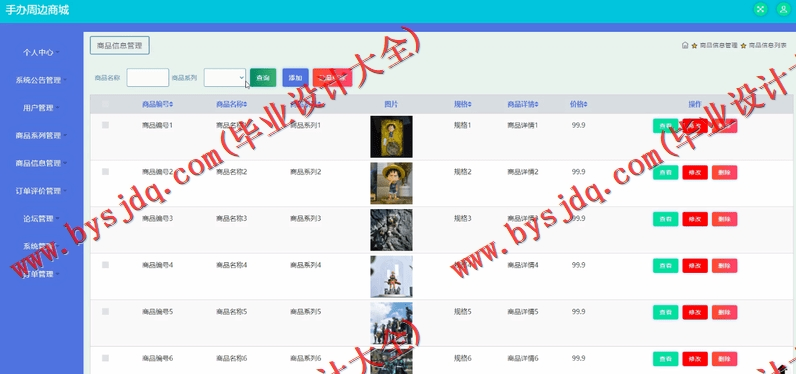This screenshot has height=374, width=796.
Task: Click 修改 for 商品编号4
Action: pos(695,266)
